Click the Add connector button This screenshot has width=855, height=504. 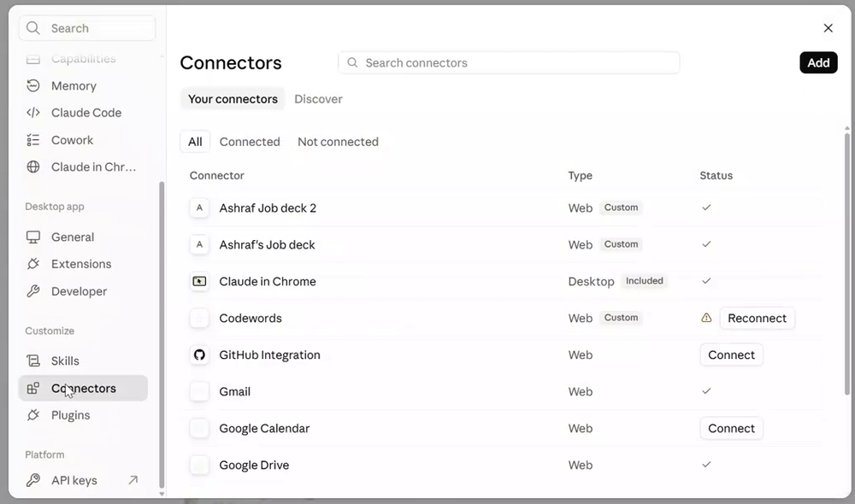818,62
